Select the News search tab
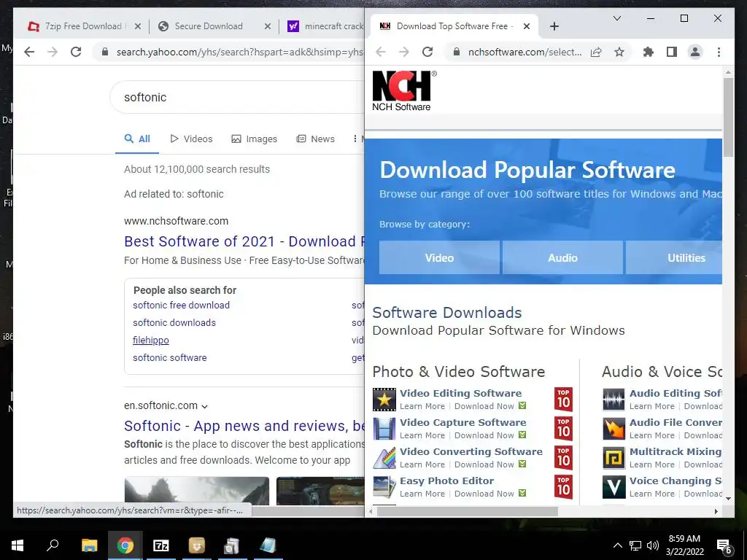Viewport: 747px width, 560px height. [x=315, y=139]
